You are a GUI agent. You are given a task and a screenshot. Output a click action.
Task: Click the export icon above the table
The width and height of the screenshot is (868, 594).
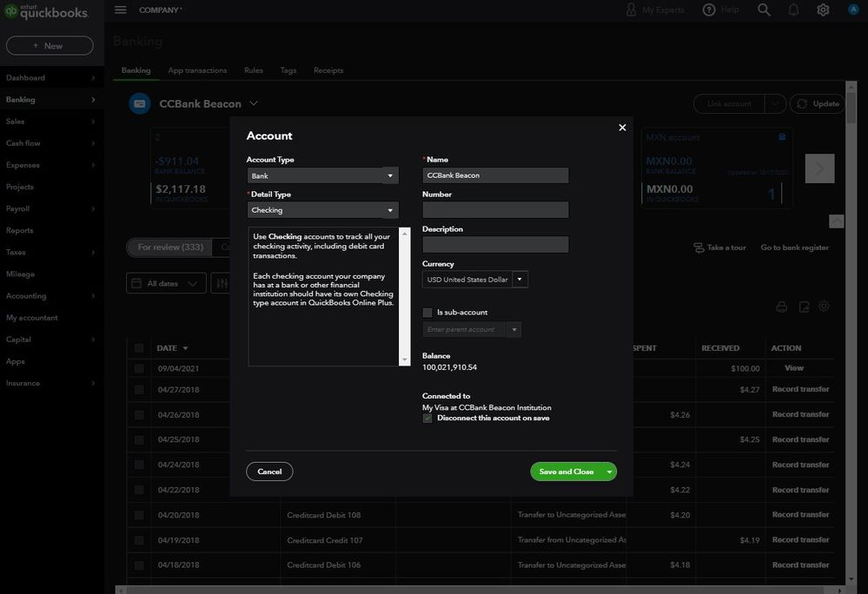tap(804, 307)
